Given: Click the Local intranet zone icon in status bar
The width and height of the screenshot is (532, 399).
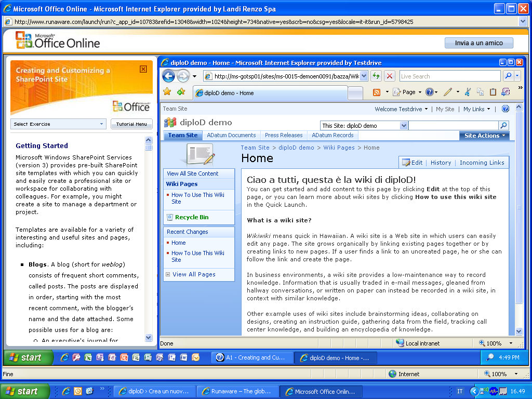Looking at the screenshot, I should [400, 343].
